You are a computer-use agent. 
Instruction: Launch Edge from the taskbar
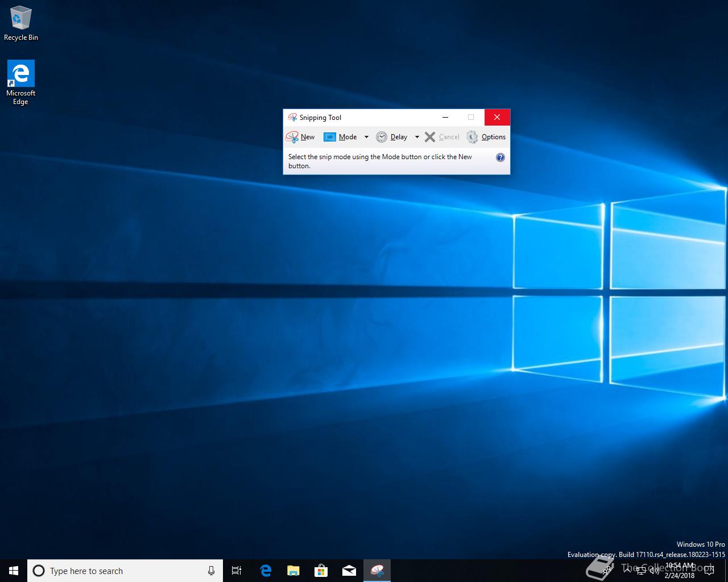(265, 571)
